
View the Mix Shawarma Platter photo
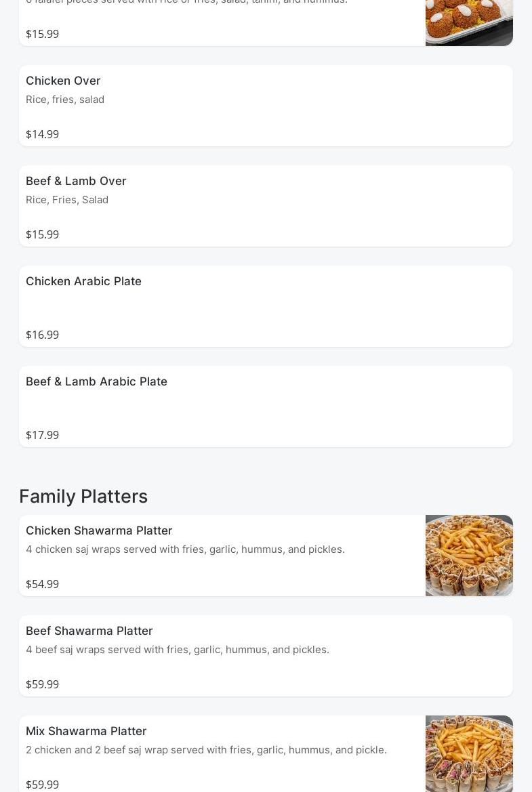tap(469, 753)
